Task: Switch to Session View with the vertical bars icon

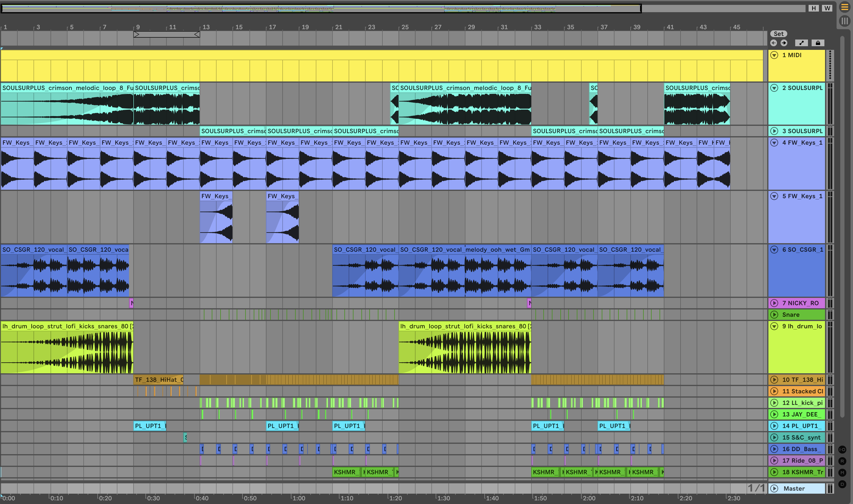Action: point(844,21)
